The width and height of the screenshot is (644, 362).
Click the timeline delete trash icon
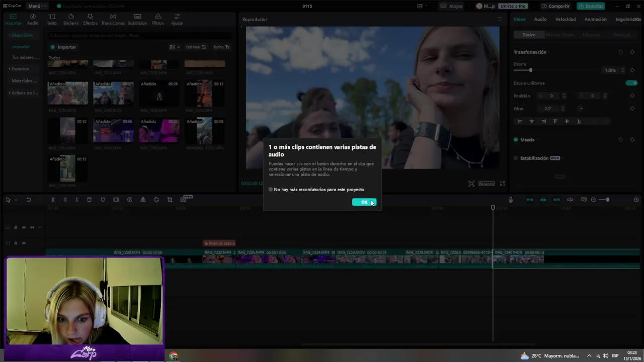pyautogui.click(x=89, y=200)
